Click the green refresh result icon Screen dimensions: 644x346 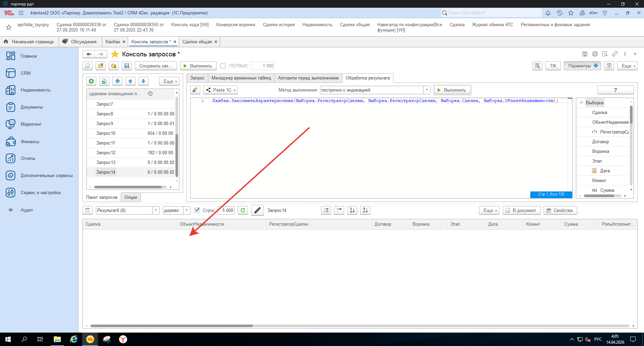coord(243,210)
